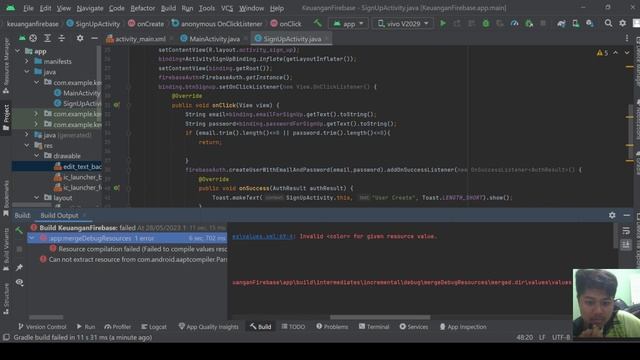Image resolution: width=640 pixels, height=360 pixels.
Task: Open Device Manager toolbar icon
Action: 576,24
